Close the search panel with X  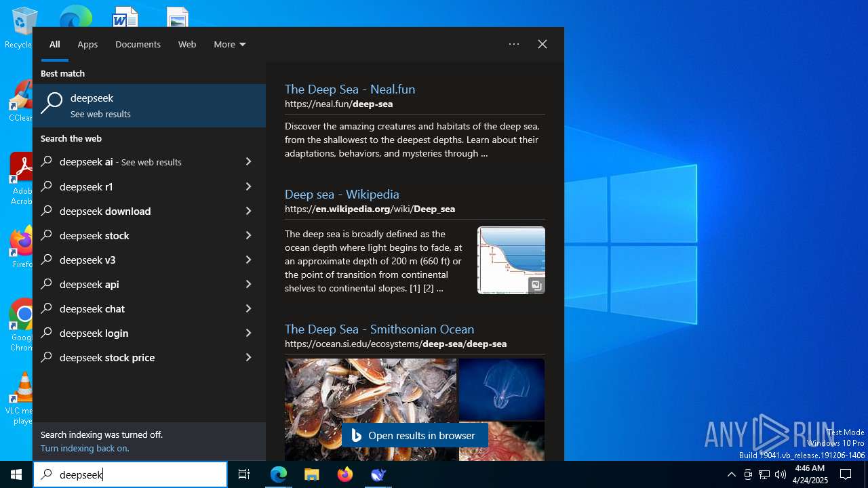[542, 44]
